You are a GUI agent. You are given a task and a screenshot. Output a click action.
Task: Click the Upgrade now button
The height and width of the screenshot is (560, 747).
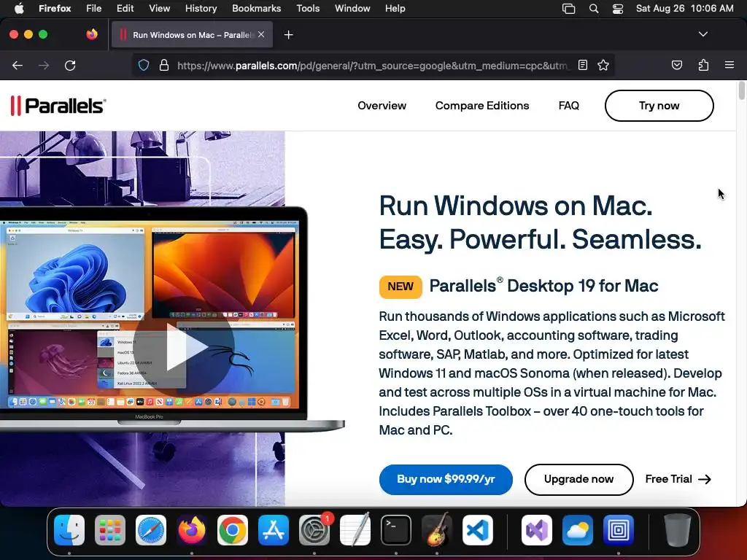pos(578,480)
